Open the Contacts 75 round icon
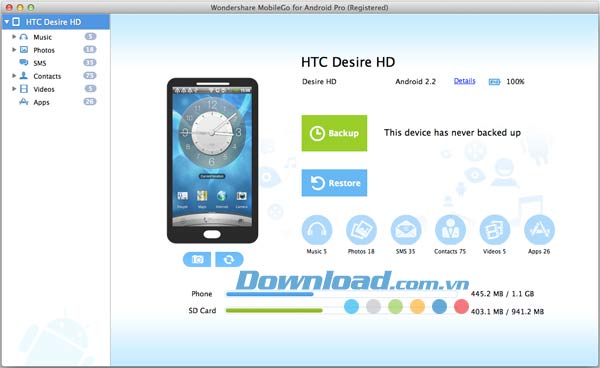This screenshot has width=600, height=368. click(x=450, y=230)
